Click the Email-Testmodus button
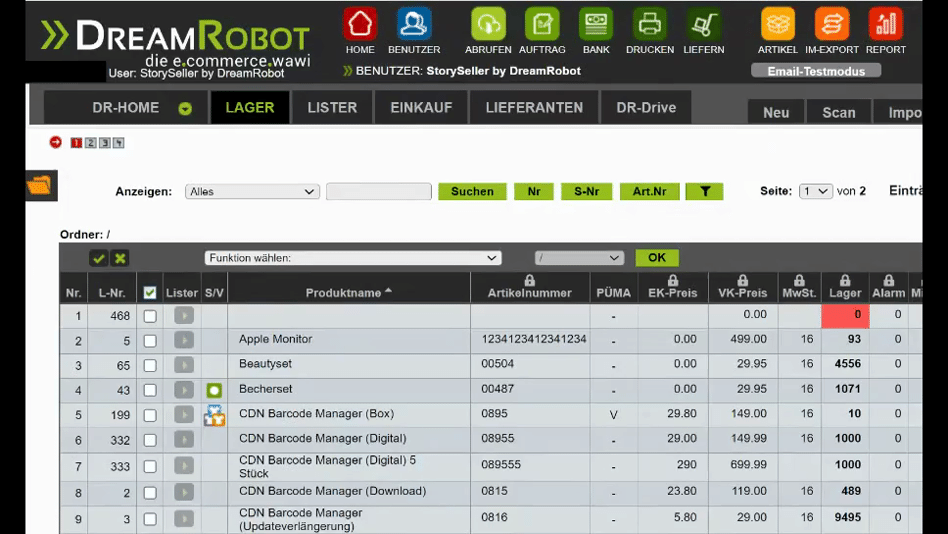 [816, 71]
